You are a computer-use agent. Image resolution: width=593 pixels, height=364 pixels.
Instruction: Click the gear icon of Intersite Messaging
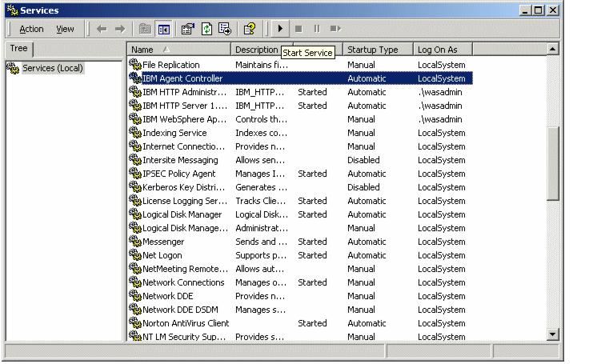pos(135,160)
